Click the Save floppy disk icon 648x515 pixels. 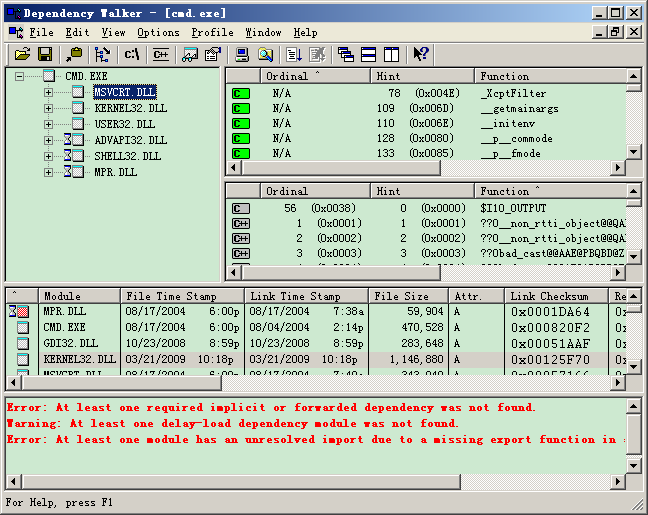(45, 54)
